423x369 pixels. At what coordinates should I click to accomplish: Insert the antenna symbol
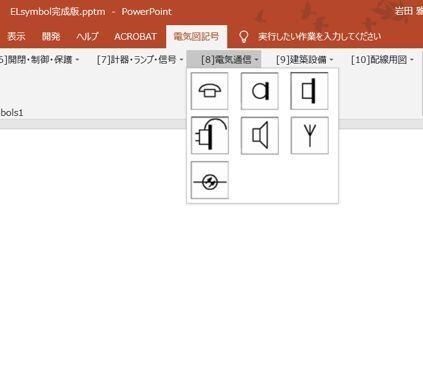309,135
